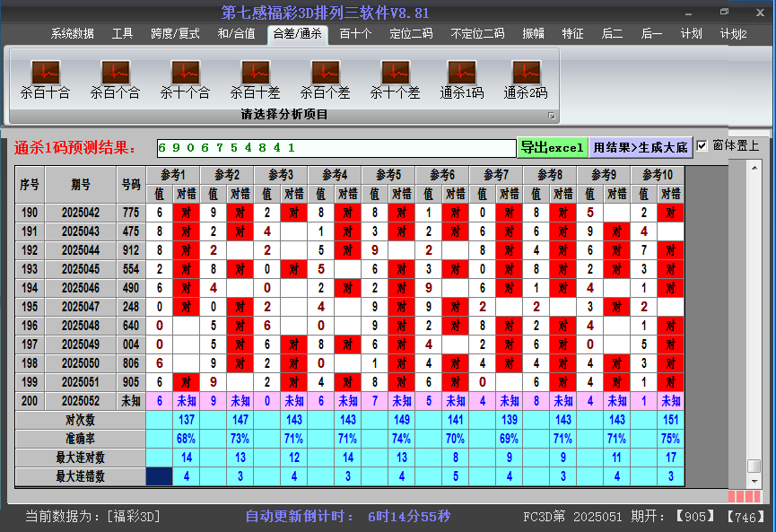Image resolution: width=776 pixels, height=532 pixels.
Task: Click the 对次数 summary row label
Action: [80, 420]
